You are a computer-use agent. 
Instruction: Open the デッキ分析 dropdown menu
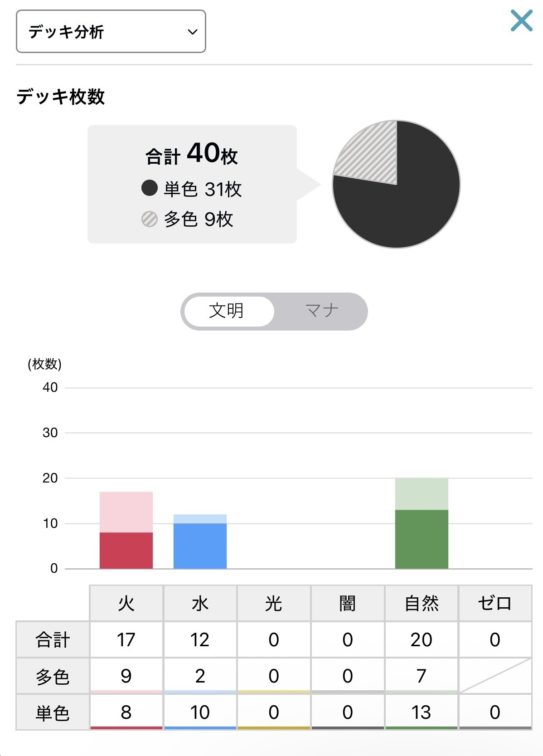pos(111,32)
